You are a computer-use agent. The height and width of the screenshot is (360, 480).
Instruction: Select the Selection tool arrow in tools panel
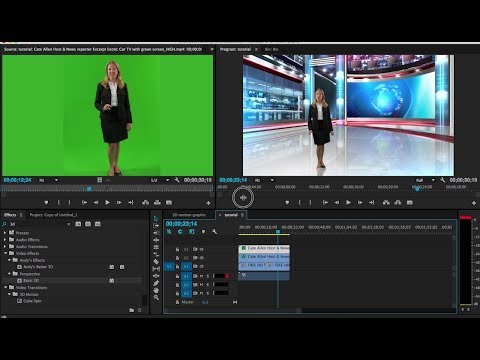156,219
